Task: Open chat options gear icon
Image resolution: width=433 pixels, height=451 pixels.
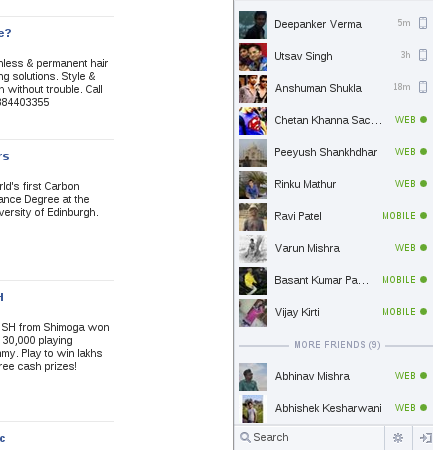Action: tap(398, 437)
